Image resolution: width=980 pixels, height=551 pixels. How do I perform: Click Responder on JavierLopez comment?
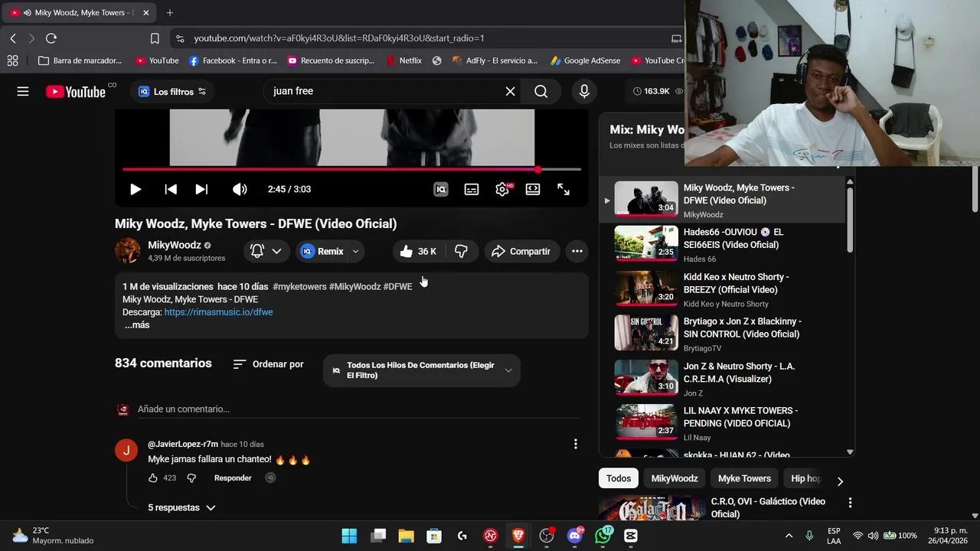click(x=233, y=478)
